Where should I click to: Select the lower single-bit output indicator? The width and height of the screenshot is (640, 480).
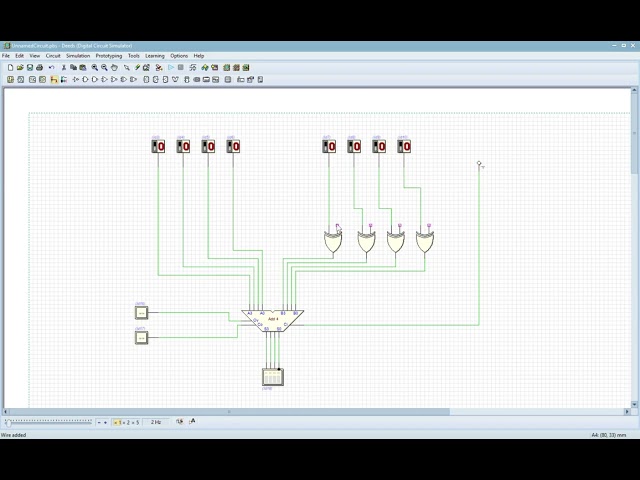point(141,338)
